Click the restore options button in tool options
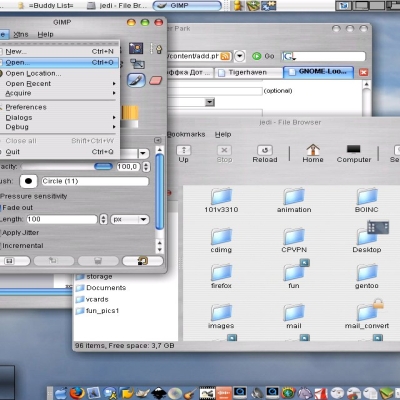Image resolution: width=400 pixels, height=400 pixels. point(54,261)
